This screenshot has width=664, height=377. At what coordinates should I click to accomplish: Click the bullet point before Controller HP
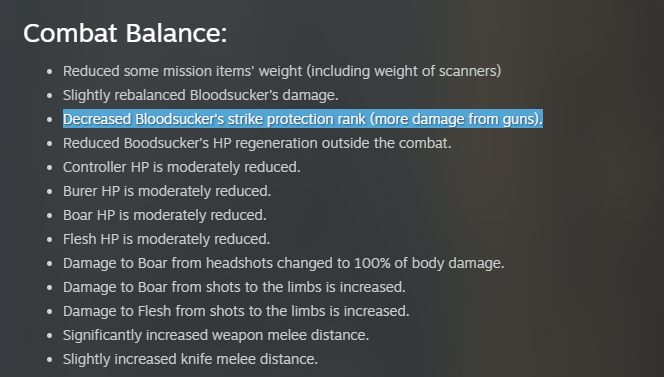click(x=50, y=168)
